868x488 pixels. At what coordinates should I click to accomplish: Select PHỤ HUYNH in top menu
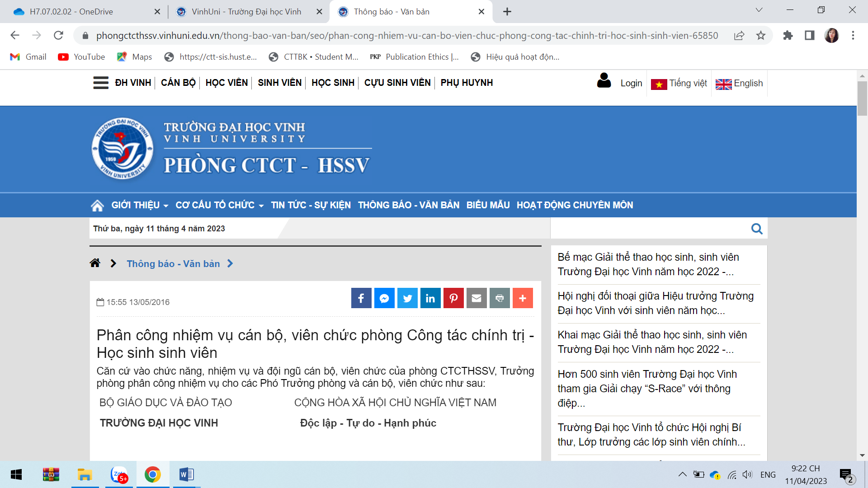click(x=467, y=83)
